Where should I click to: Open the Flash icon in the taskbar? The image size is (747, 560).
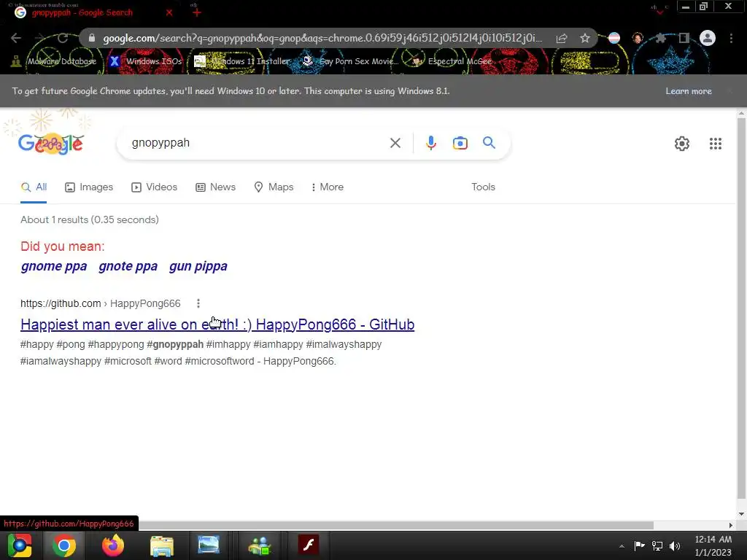[309, 545]
